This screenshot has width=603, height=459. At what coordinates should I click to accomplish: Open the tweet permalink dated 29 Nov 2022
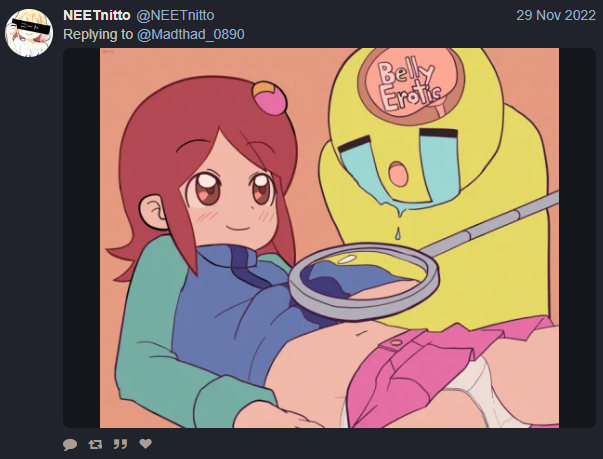click(x=556, y=15)
